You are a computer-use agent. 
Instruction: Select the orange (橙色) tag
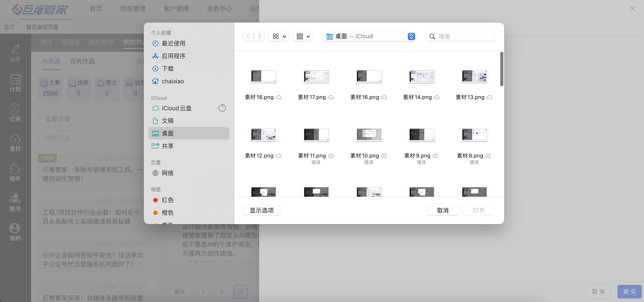167,213
